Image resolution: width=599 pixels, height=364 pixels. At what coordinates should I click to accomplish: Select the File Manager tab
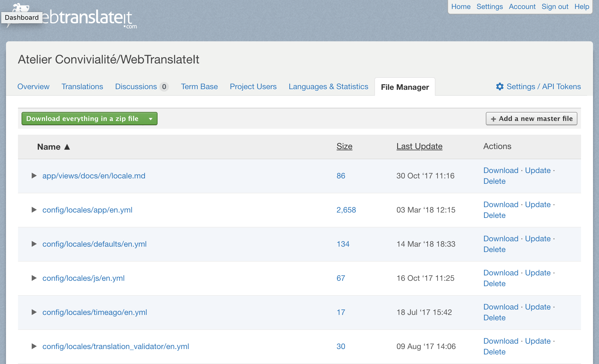click(x=405, y=87)
